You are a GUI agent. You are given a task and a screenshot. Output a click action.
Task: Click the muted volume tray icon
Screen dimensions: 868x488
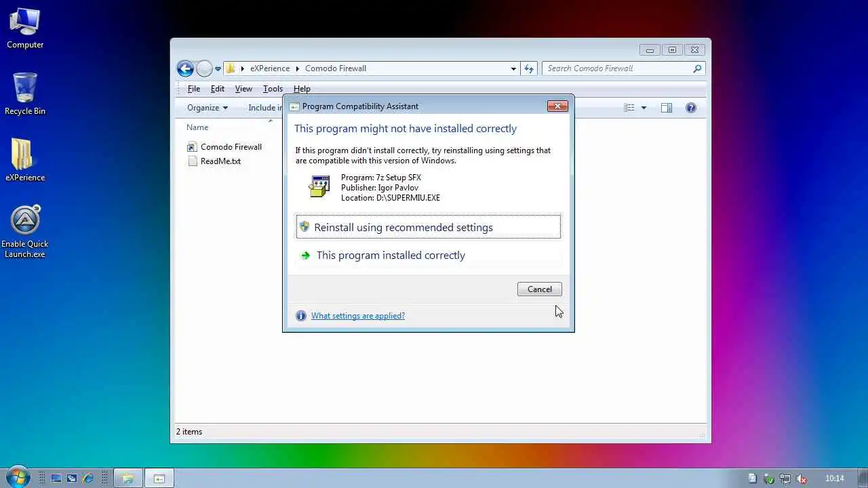(x=802, y=479)
